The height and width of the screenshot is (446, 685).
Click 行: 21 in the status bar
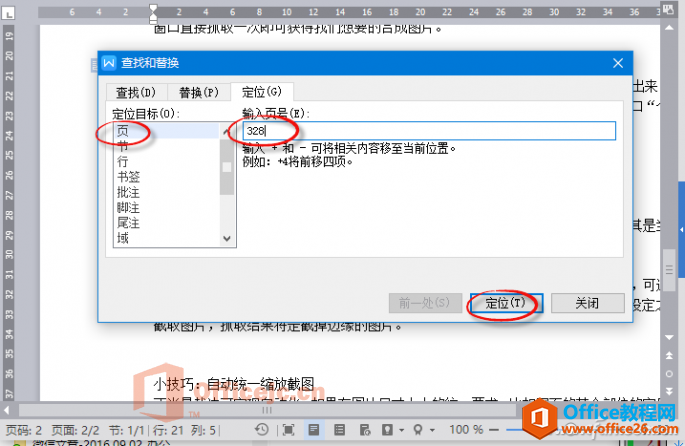168,430
